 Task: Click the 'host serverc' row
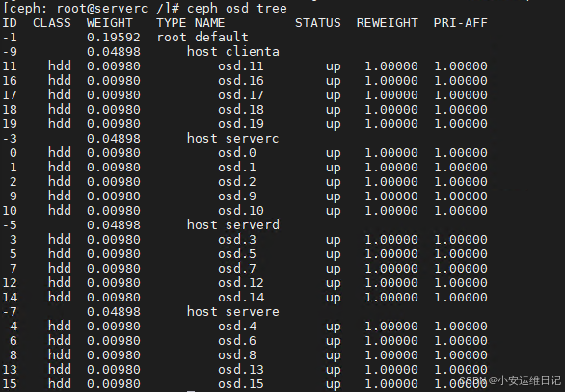tap(232, 139)
